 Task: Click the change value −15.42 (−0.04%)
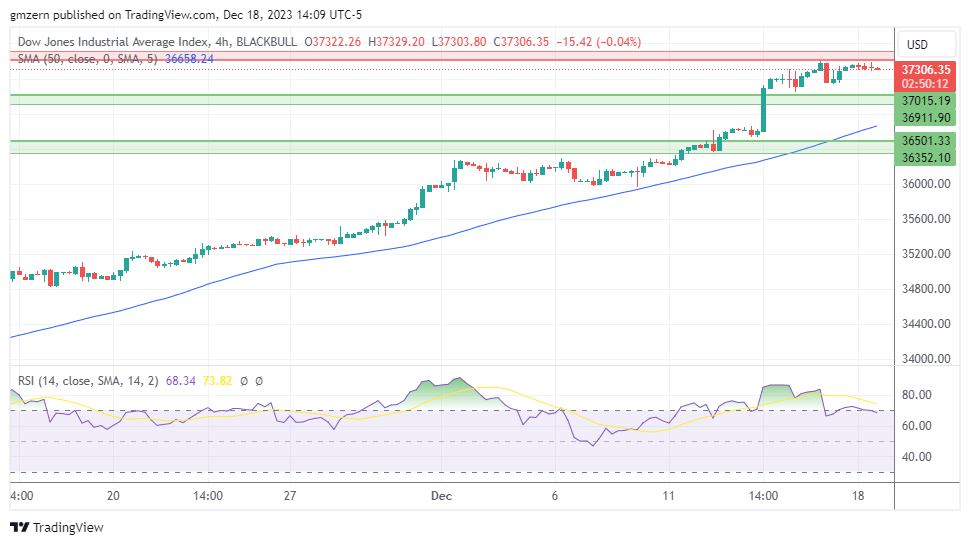599,42
